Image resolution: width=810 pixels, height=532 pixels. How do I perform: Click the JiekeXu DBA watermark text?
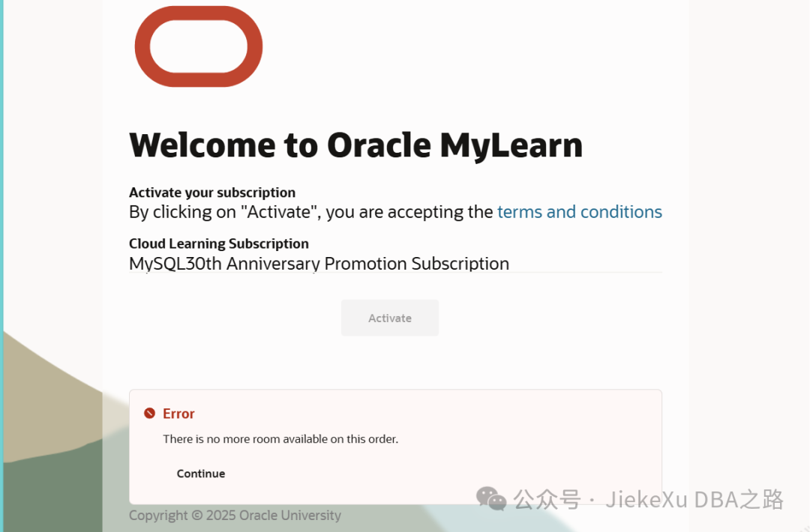point(649,499)
